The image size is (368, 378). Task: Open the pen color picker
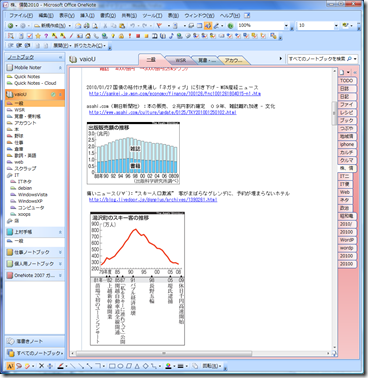coord(61,366)
